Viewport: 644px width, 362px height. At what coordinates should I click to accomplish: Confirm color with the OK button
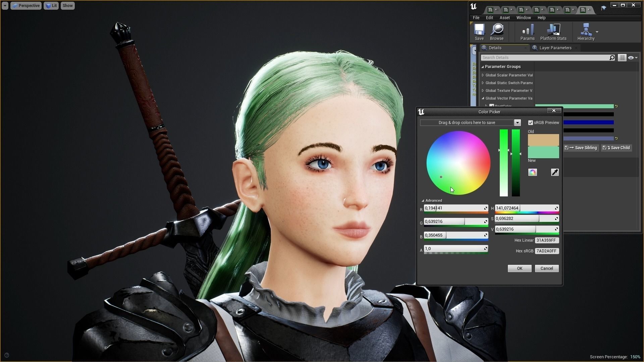pyautogui.click(x=519, y=268)
